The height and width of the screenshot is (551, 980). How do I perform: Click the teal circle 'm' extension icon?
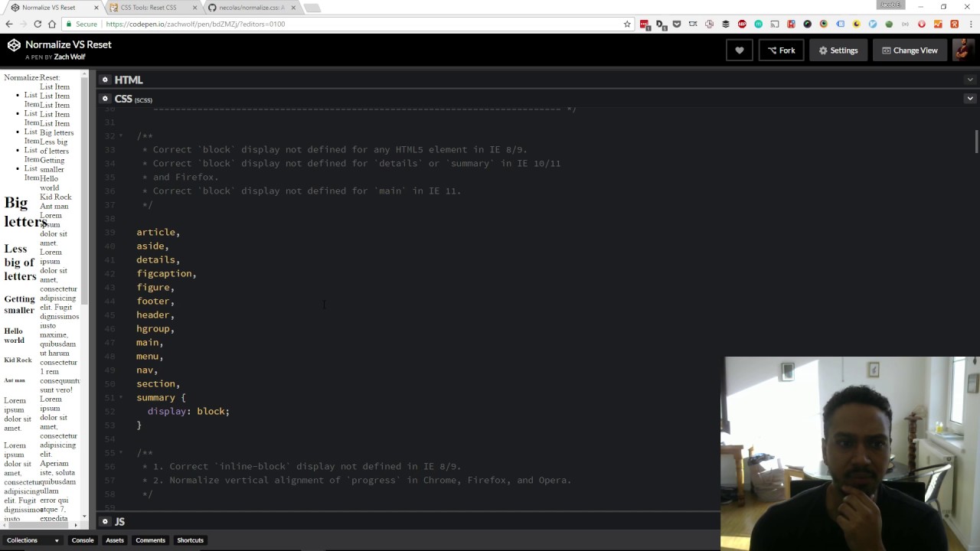coord(759,24)
